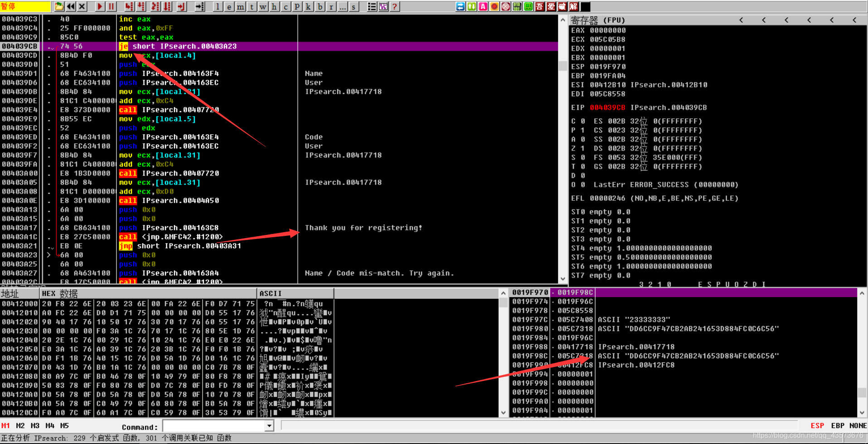
Task: Open the Memory map (m button)
Action: pos(241,6)
